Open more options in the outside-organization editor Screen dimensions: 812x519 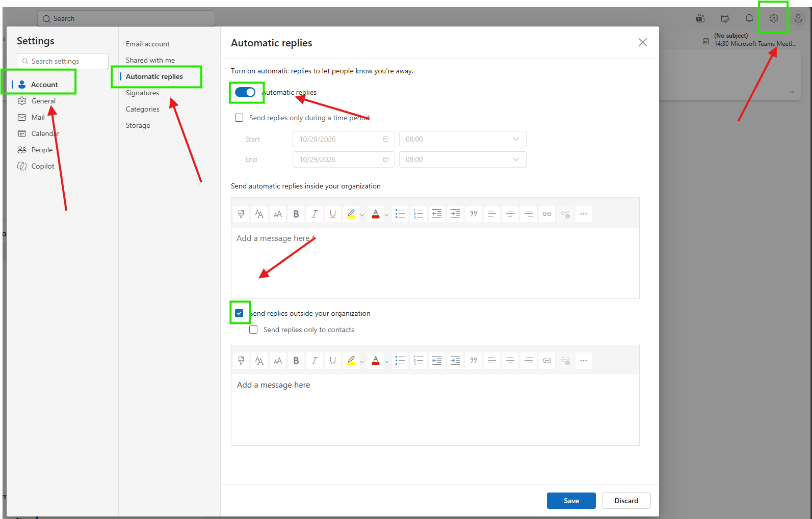tap(584, 361)
